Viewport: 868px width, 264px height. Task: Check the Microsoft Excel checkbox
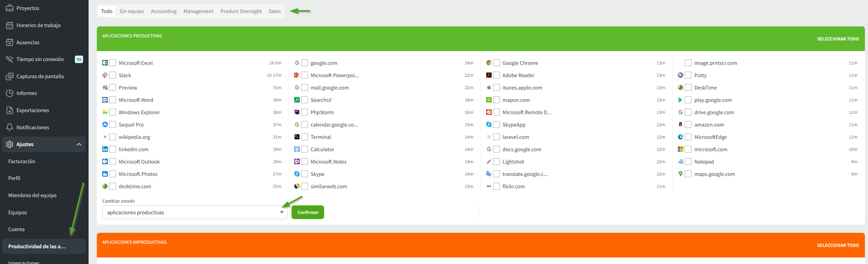coord(113,63)
